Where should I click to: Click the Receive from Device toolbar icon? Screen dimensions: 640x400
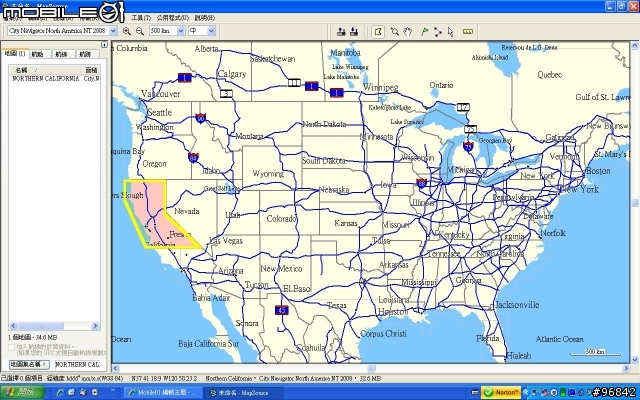click(354, 31)
